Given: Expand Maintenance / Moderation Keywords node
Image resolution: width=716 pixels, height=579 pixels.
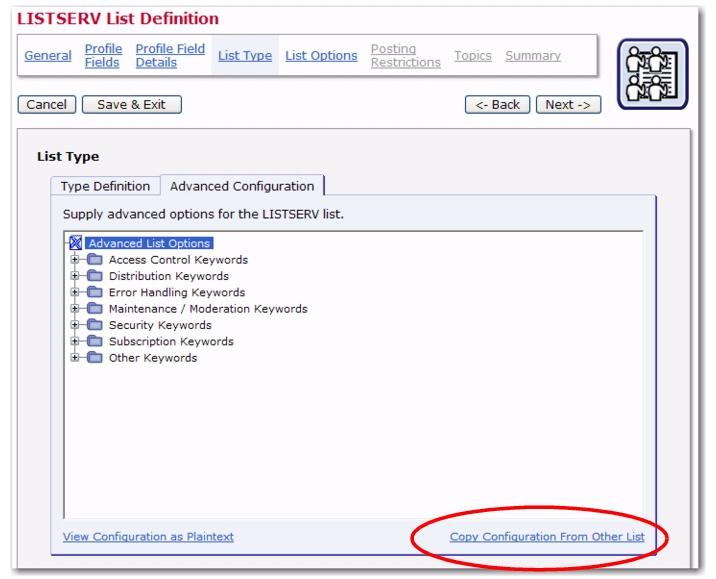Looking at the screenshot, I should tap(75, 308).
